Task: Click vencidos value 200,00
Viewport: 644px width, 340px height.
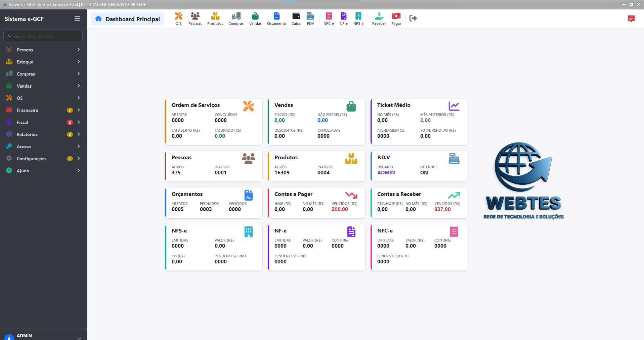Action: click(340, 209)
